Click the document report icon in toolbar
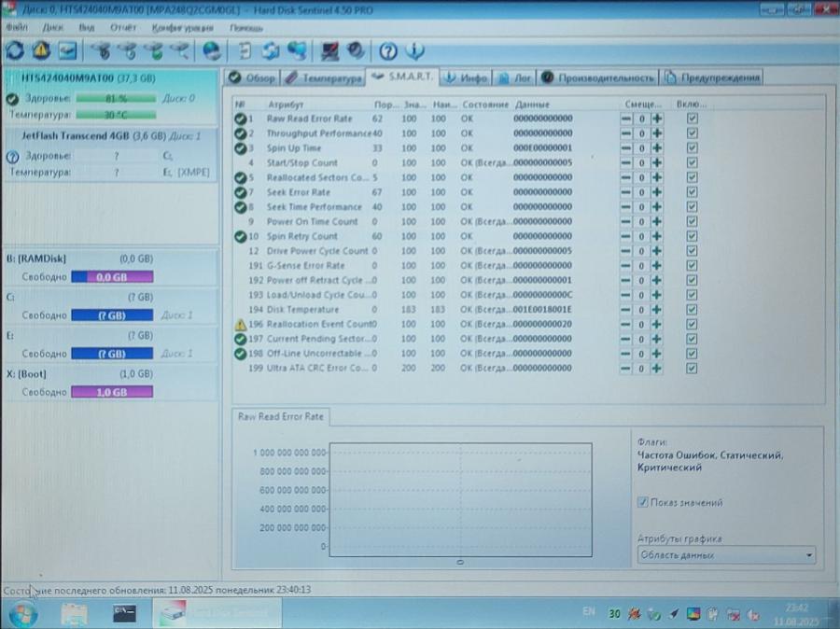The height and width of the screenshot is (629, 840). pos(245,50)
